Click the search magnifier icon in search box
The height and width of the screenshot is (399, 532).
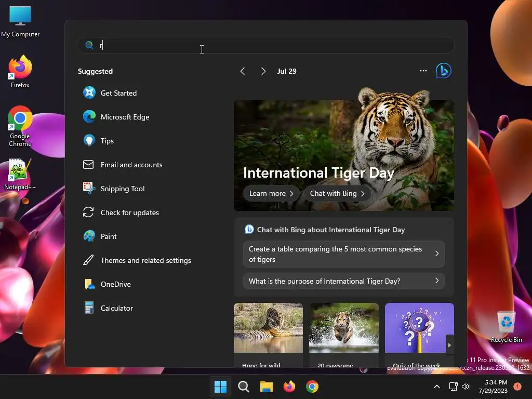pos(89,45)
